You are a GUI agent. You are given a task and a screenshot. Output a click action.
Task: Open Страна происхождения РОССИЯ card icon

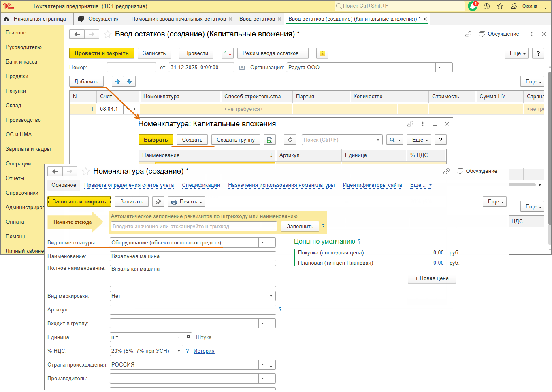click(x=271, y=365)
